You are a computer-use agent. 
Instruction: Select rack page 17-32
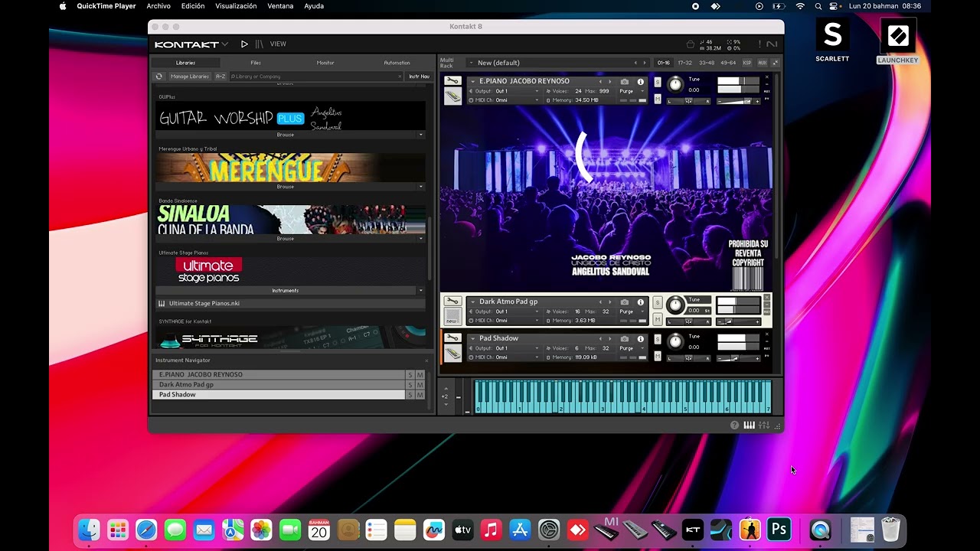684,63
